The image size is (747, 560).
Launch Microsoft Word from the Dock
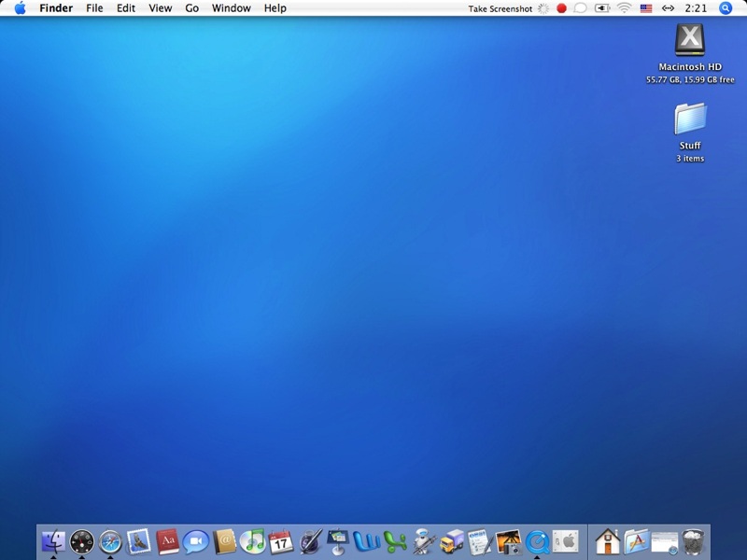366,542
